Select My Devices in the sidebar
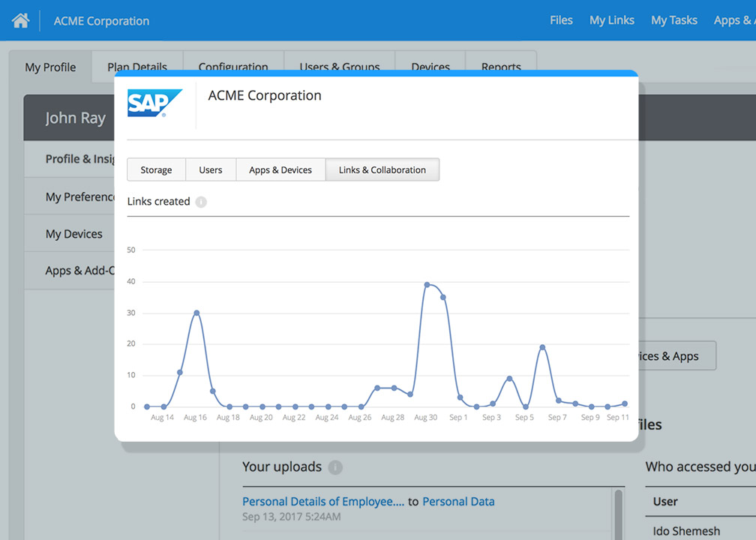 73,234
